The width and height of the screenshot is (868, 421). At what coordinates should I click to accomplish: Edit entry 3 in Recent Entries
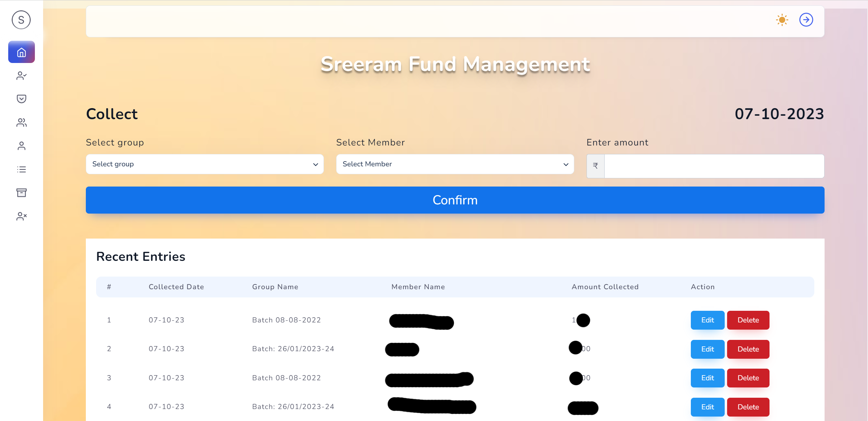click(707, 378)
